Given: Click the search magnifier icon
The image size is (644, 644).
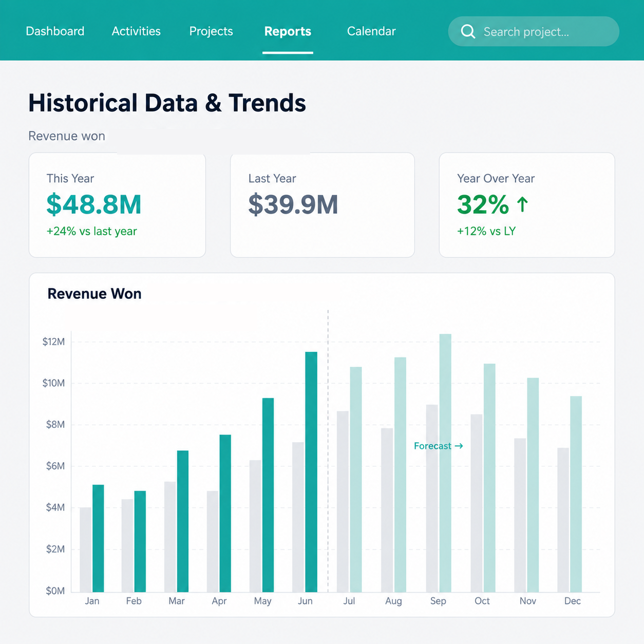Looking at the screenshot, I should coord(468,31).
